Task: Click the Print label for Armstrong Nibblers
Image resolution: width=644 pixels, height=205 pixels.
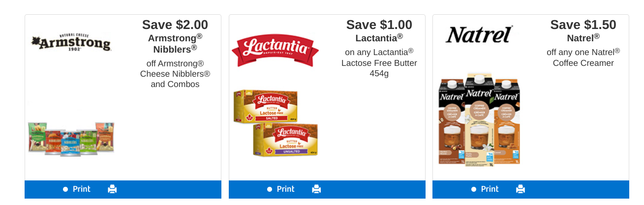Action: [x=82, y=189]
